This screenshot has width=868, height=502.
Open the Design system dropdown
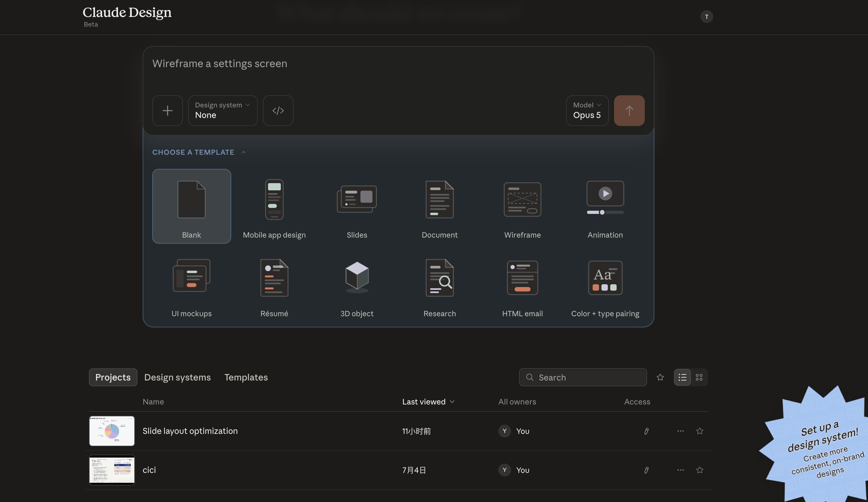pos(223,111)
